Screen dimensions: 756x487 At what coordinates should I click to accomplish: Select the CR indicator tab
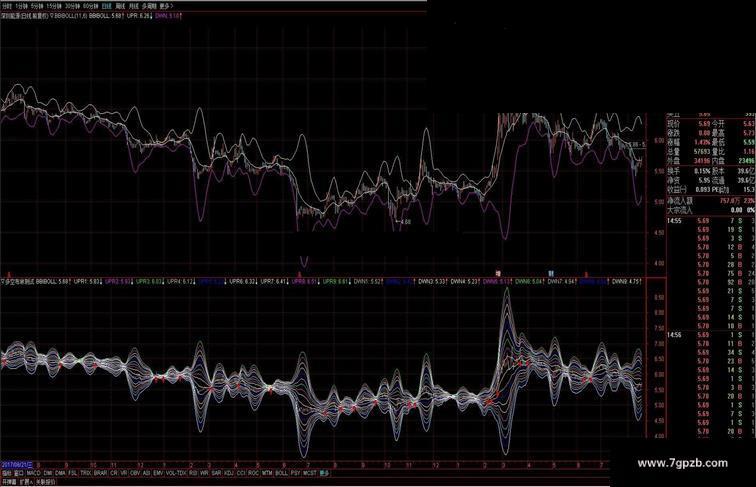pos(114,473)
